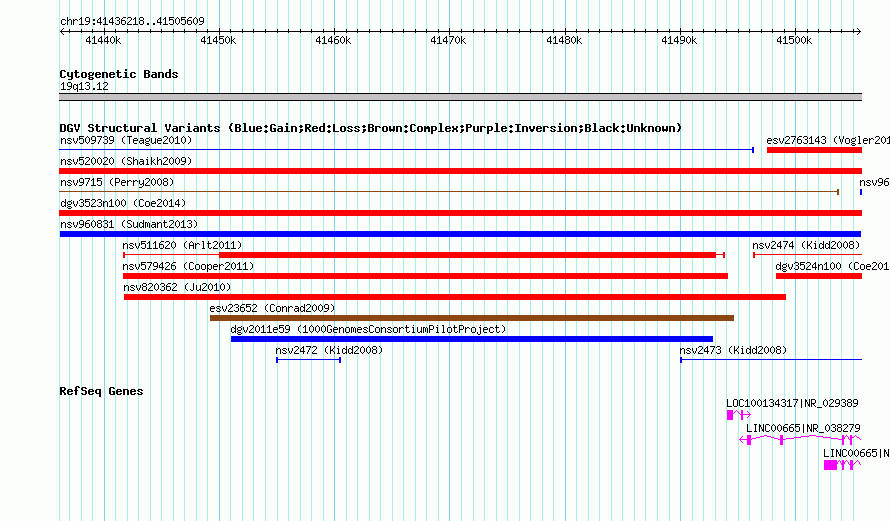The width and height of the screenshot is (890, 521).
Task: Click the 41470k ruler tick label
Action: click(x=448, y=40)
